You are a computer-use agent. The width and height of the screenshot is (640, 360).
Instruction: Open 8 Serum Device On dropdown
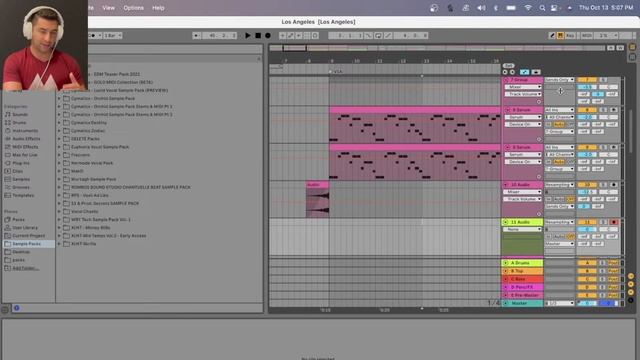point(523,124)
